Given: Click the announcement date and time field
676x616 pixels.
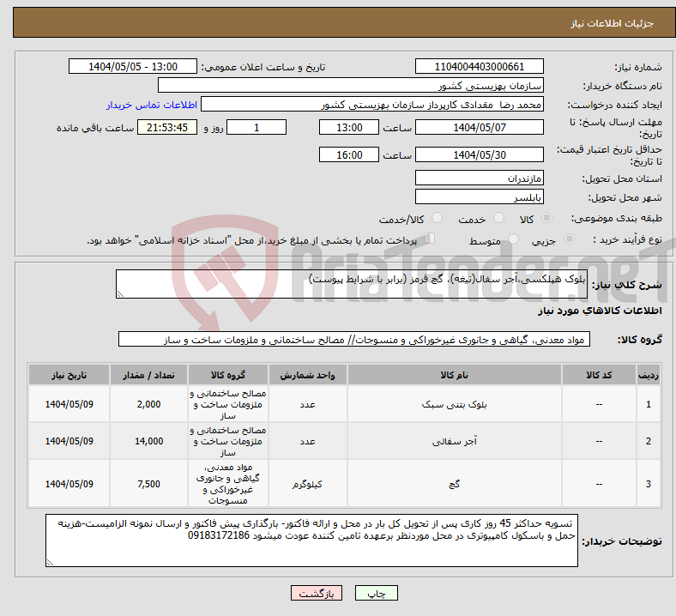Looking at the screenshot, I should [133, 66].
